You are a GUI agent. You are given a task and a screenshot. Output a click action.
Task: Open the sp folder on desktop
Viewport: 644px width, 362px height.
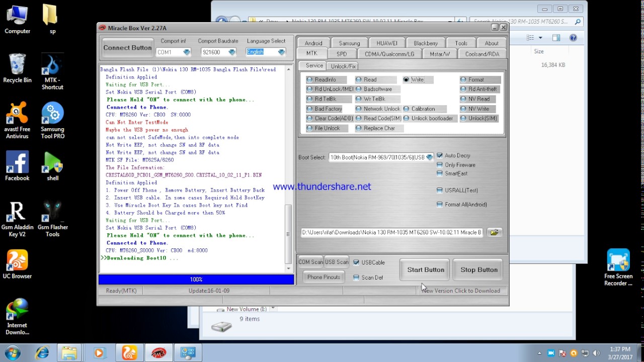(52, 20)
